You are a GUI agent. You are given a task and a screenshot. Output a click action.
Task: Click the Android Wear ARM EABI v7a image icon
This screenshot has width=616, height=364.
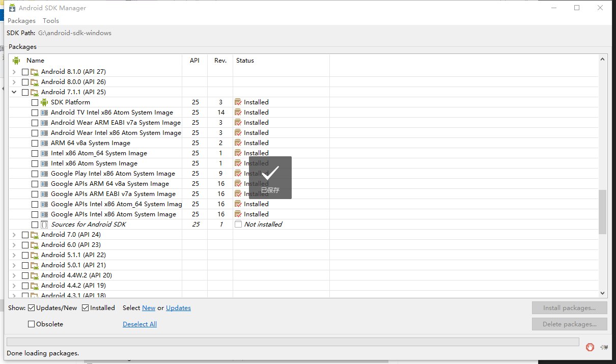click(x=44, y=123)
